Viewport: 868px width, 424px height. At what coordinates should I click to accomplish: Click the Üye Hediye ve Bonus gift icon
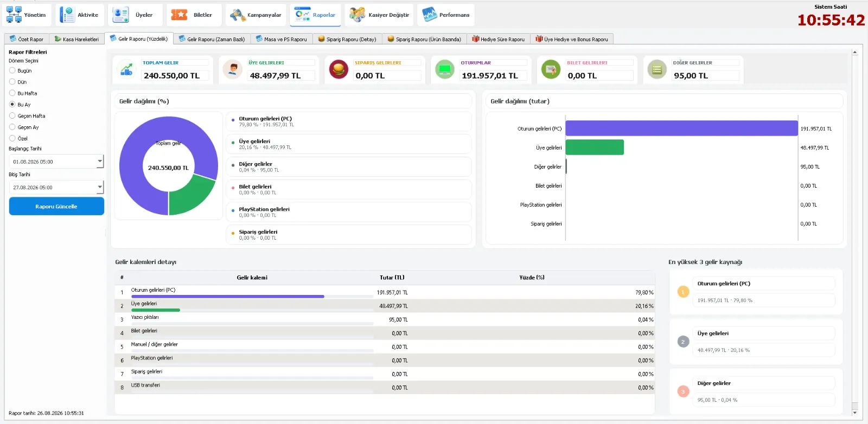point(539,39)
